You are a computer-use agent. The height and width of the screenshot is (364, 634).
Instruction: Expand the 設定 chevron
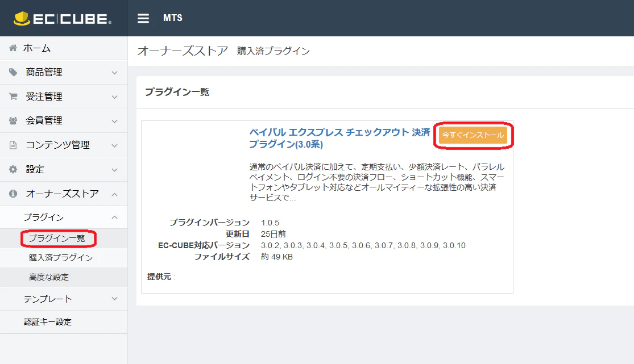pos(114,170)
